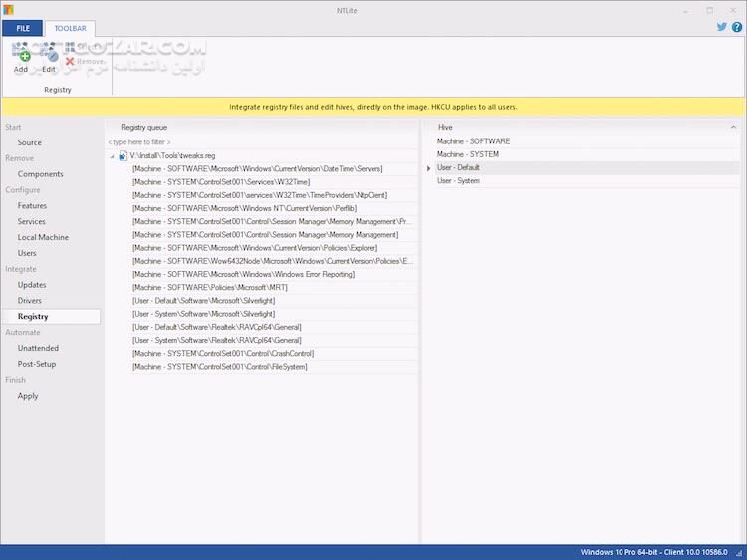Open the FILE menu tab
This screenshot has width=747, height=560.
click(x=22, y=29)
